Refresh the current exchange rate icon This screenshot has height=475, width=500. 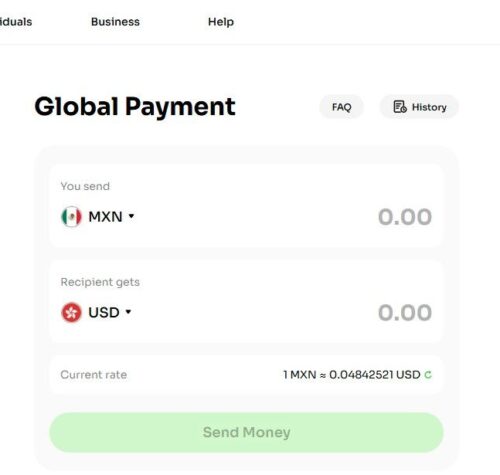(x=428, y=375)
